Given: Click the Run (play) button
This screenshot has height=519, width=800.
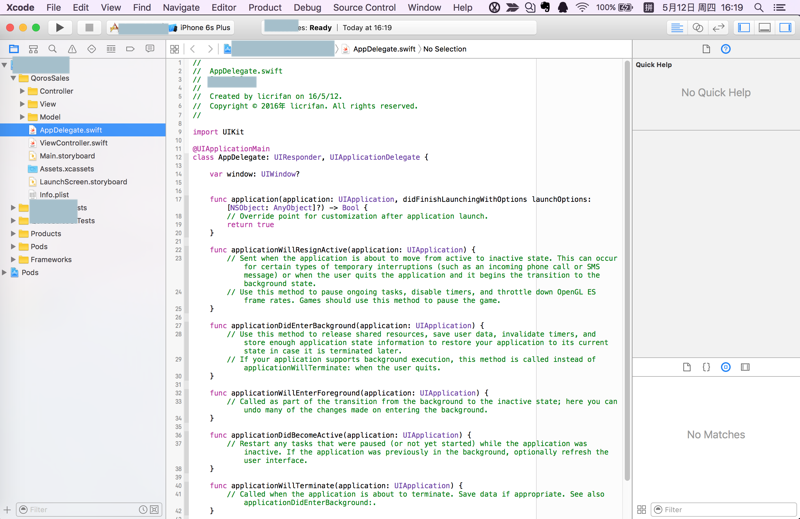Looking at the screenshot, I should click(60, 28).
